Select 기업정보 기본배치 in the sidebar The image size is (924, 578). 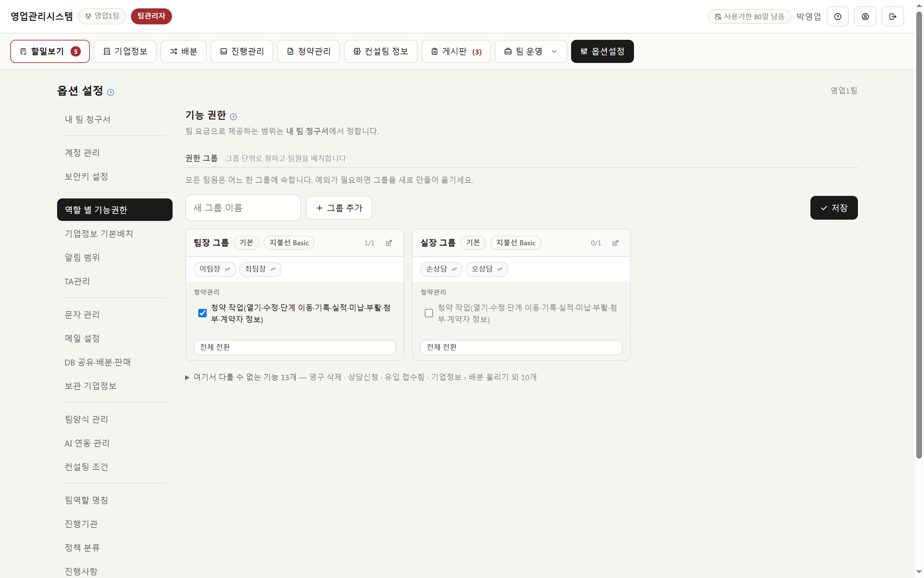pos(115,233)
